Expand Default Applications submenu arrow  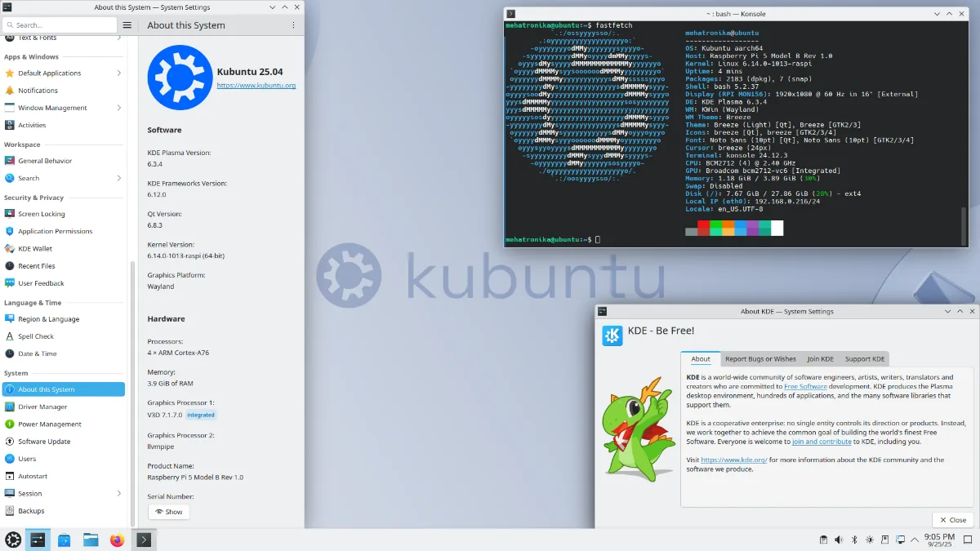(x=119, y=73)
